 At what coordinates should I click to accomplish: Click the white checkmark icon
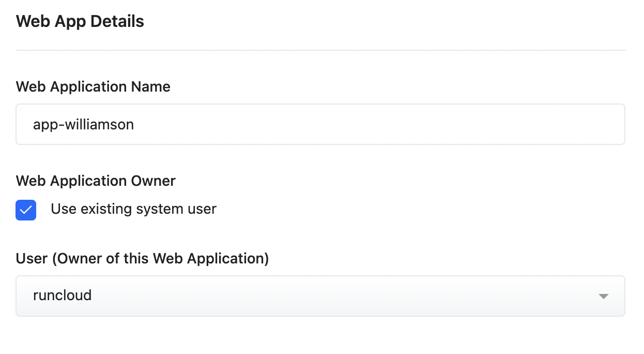[26, 210]
